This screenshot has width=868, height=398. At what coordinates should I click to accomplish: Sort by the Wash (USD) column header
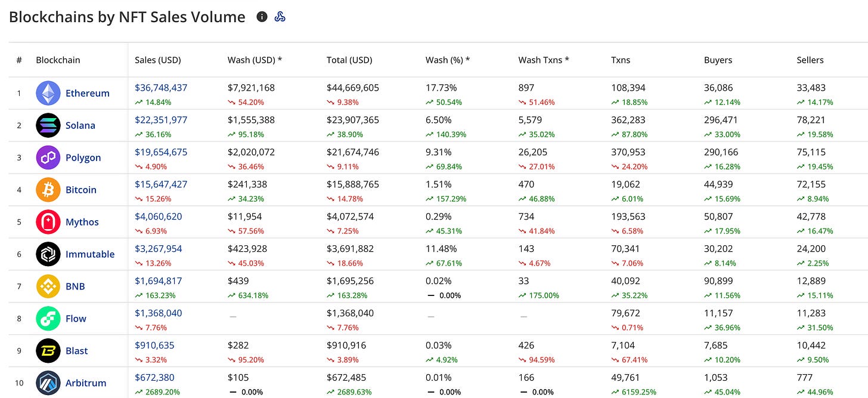[x=255, y=60]
